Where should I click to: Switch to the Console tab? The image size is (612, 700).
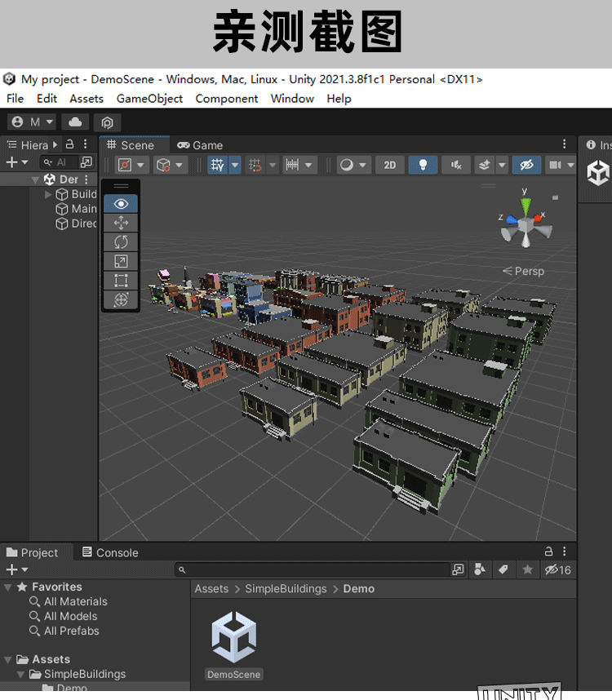point(110,552)
